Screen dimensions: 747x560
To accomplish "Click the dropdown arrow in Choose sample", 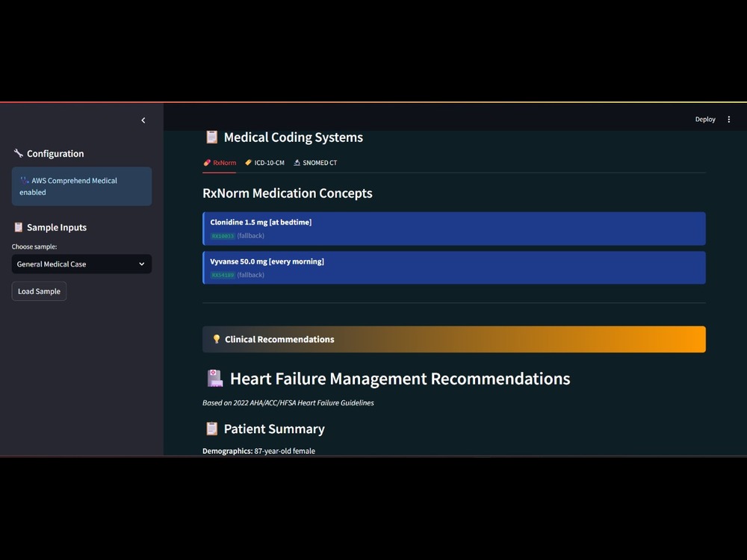I will (141, 264).
